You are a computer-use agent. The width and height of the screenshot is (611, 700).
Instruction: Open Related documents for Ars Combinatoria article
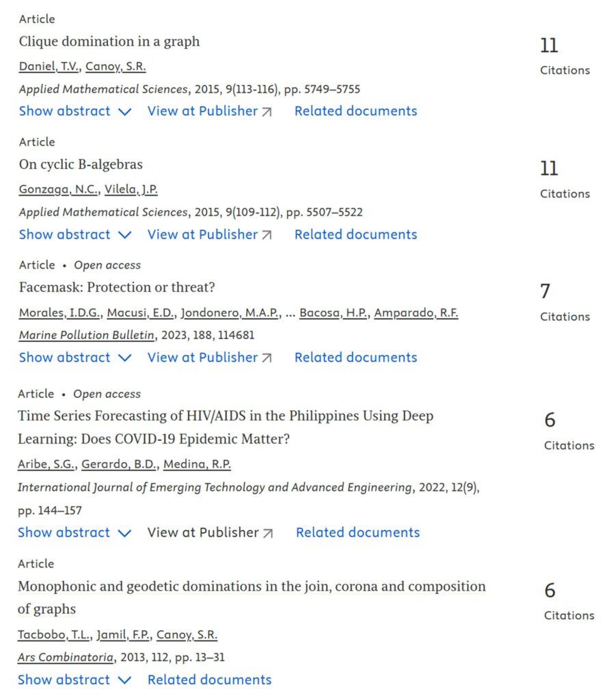pyautogui.click(x=209, y=680)
